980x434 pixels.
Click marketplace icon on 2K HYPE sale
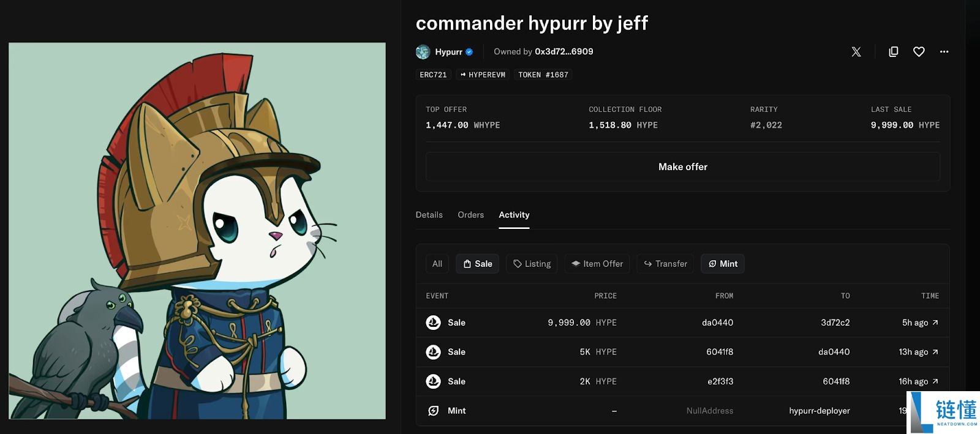433,381
